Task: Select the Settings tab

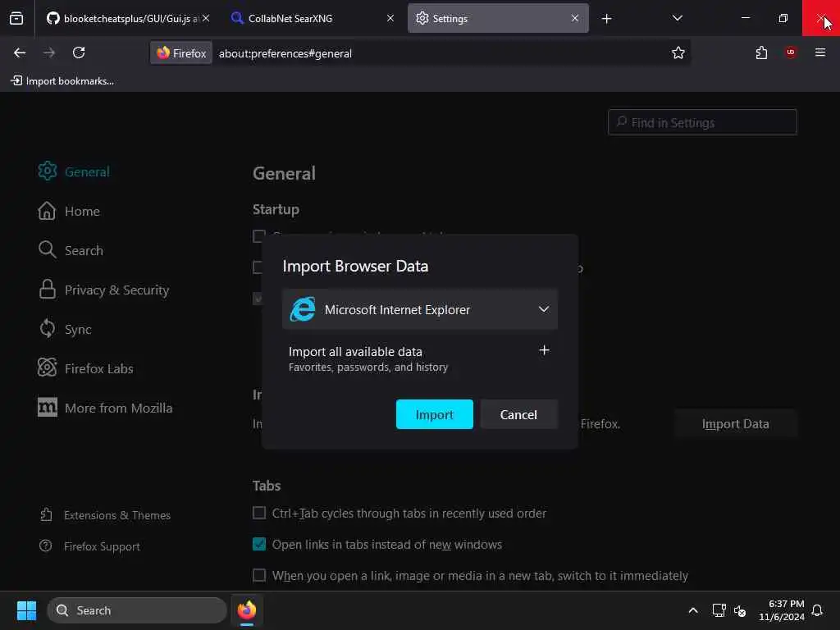Action: pos(498,18)
